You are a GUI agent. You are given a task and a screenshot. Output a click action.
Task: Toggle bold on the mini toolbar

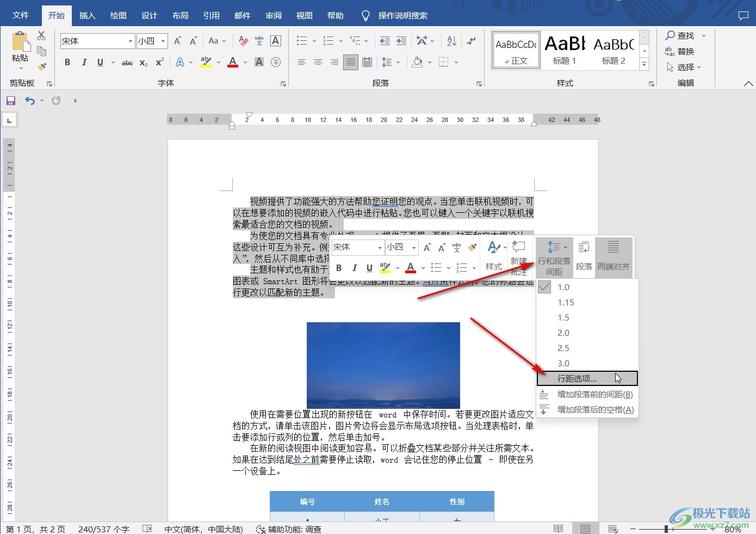[339, 267]
